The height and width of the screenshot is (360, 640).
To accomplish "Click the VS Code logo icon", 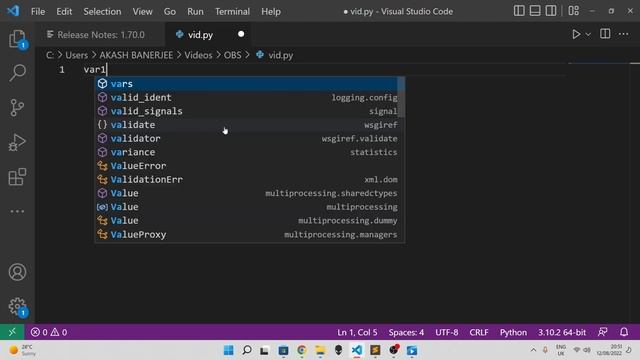I will [13, 11].
